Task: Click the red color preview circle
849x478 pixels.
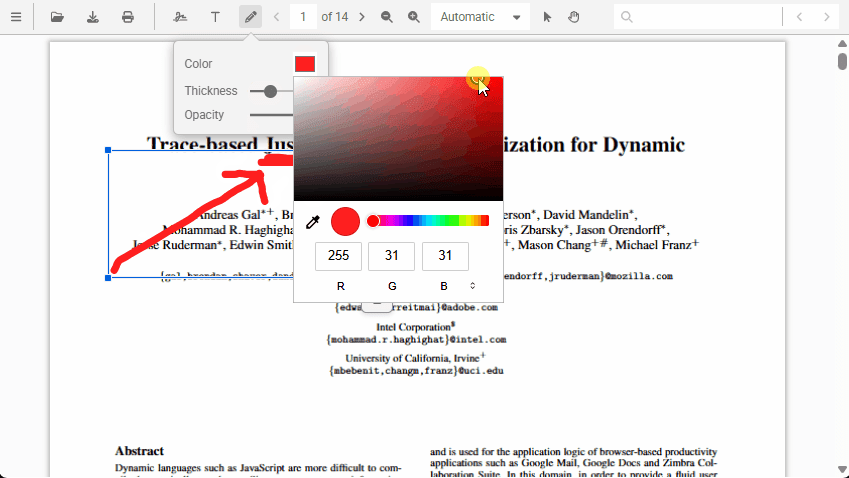Action: pos(345,221)
